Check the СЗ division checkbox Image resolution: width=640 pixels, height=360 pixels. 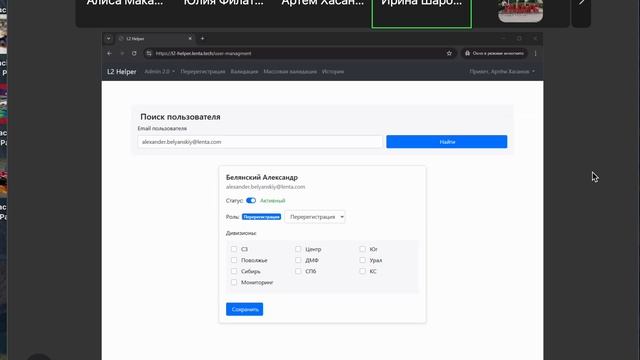[x=234, y=249]
